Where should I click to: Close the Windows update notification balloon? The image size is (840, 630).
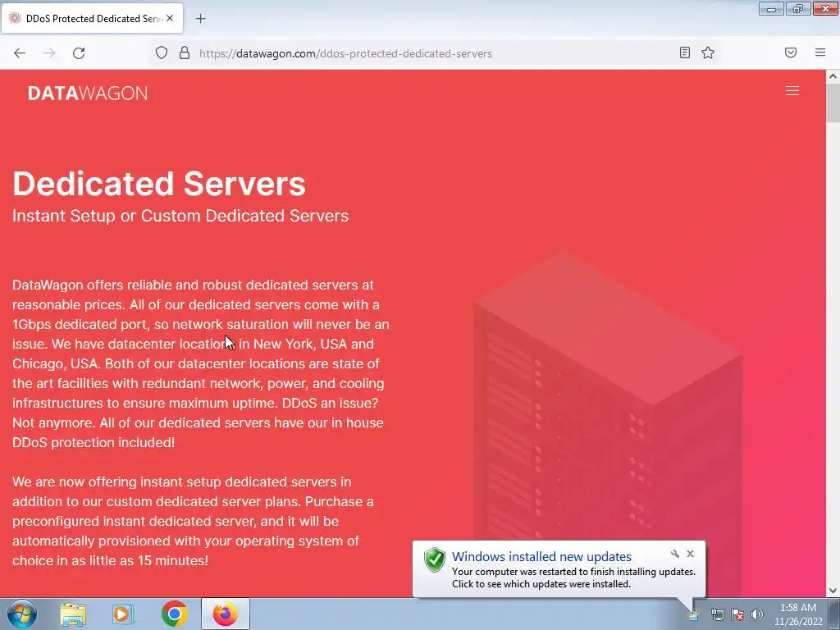click(690, 554)
